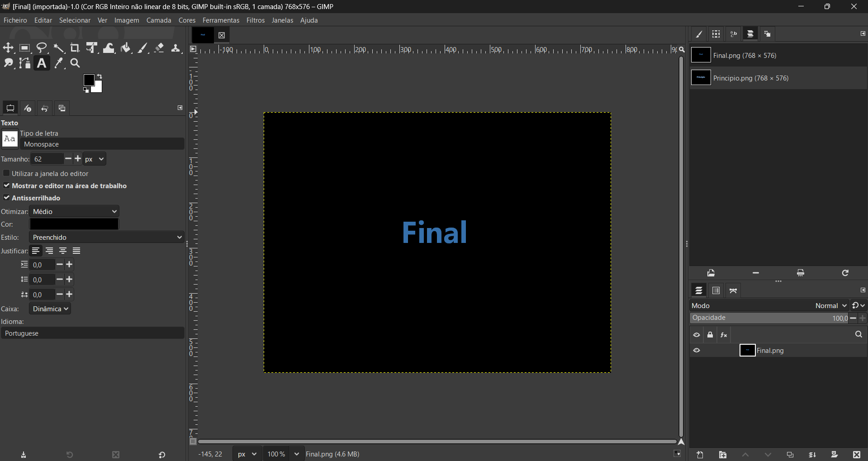Select the Paths tool
This screenshot has width=868, height=461.
point(25,63)
